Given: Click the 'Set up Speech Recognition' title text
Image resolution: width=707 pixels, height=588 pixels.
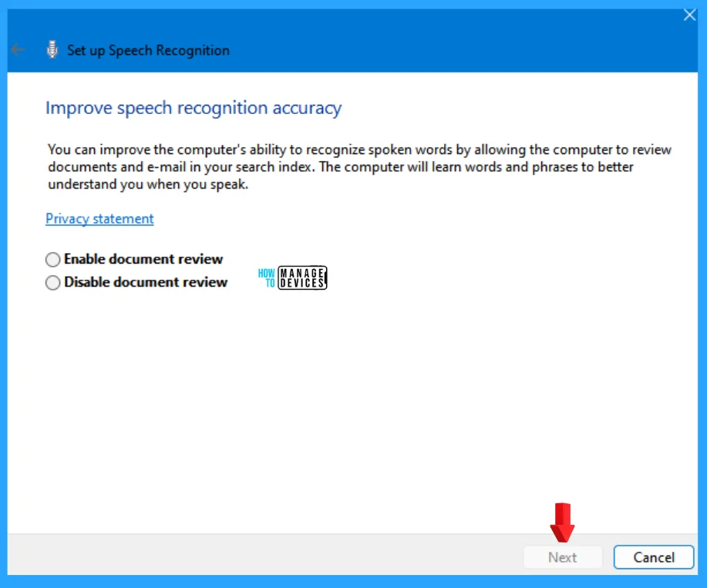Looking at the screenshot, I should coord(148,50).
